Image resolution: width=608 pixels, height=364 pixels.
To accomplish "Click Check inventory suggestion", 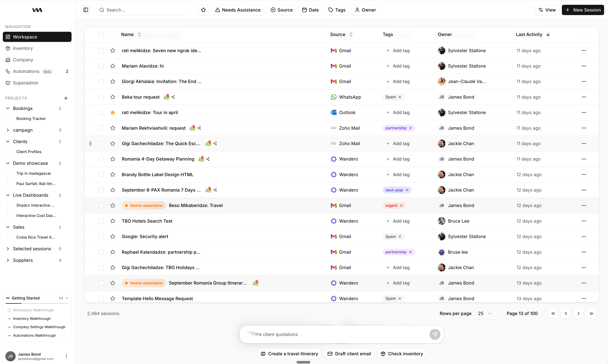I will (401, 354).
